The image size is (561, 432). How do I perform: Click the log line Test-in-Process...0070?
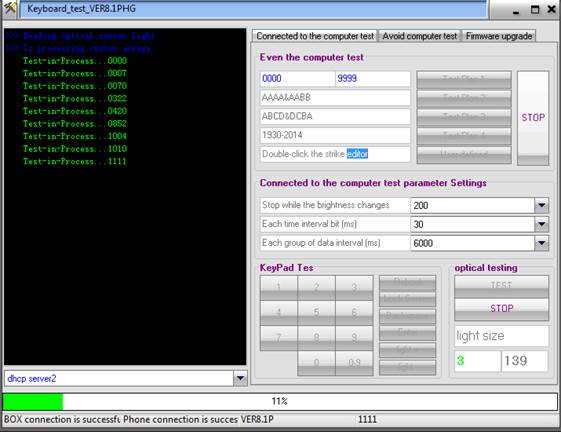pos(75,86)
